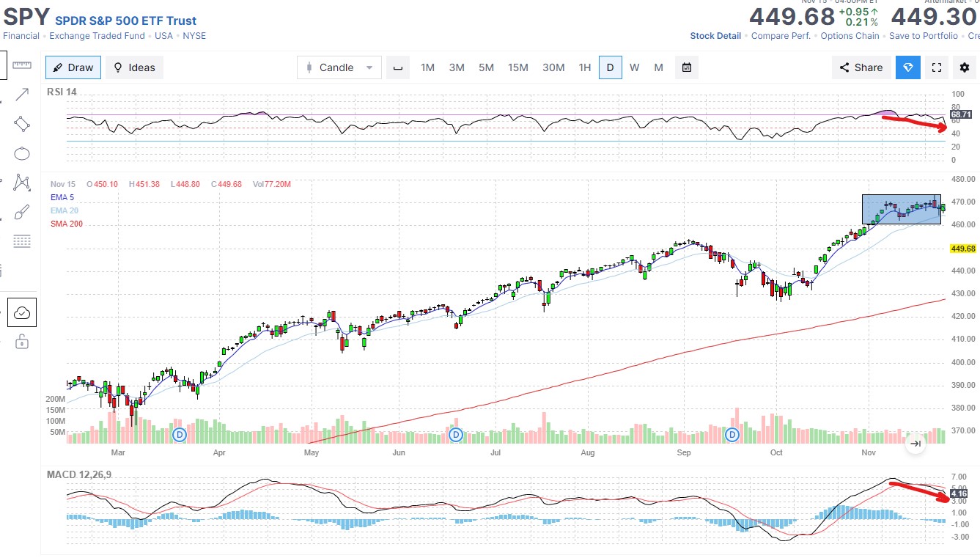
Task: Open the Fibonacci grid lines tool
Action: [22, 241]
